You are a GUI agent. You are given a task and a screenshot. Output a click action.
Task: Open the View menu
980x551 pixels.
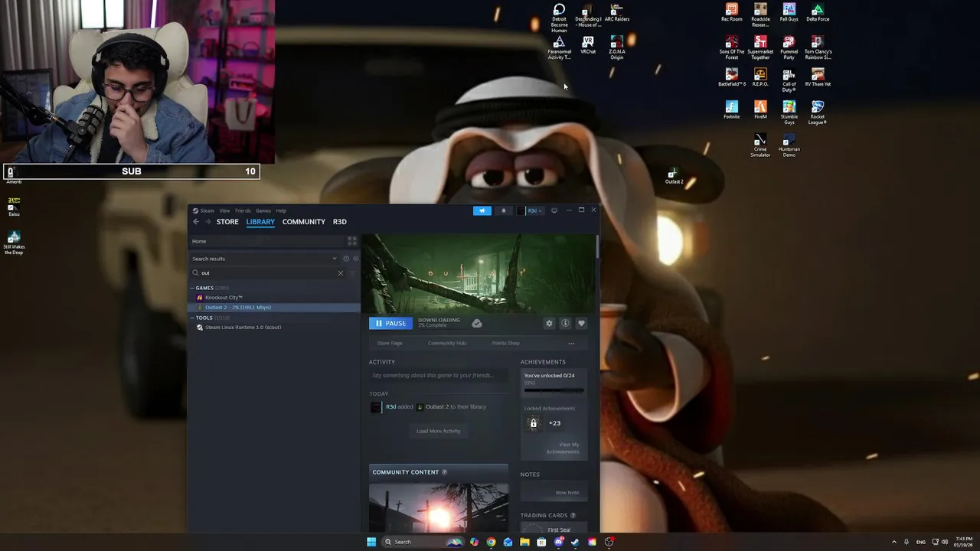click(224, 211)
